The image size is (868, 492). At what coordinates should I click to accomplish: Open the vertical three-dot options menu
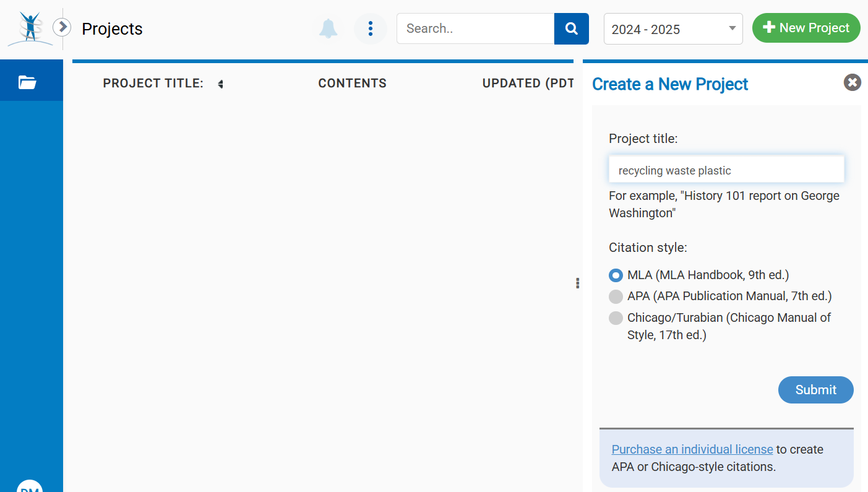click(x=370, y=28)
